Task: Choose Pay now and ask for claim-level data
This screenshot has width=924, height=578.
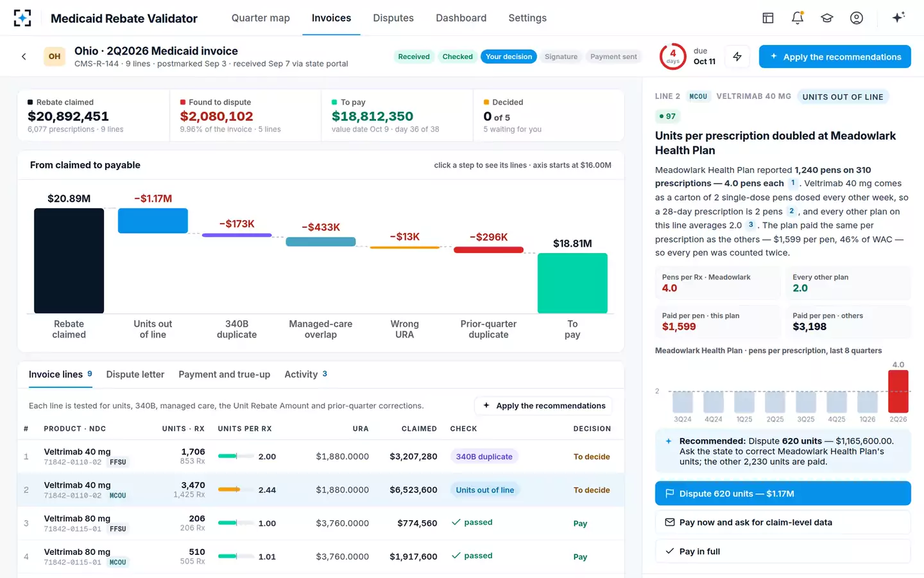Action: [783, 522]
